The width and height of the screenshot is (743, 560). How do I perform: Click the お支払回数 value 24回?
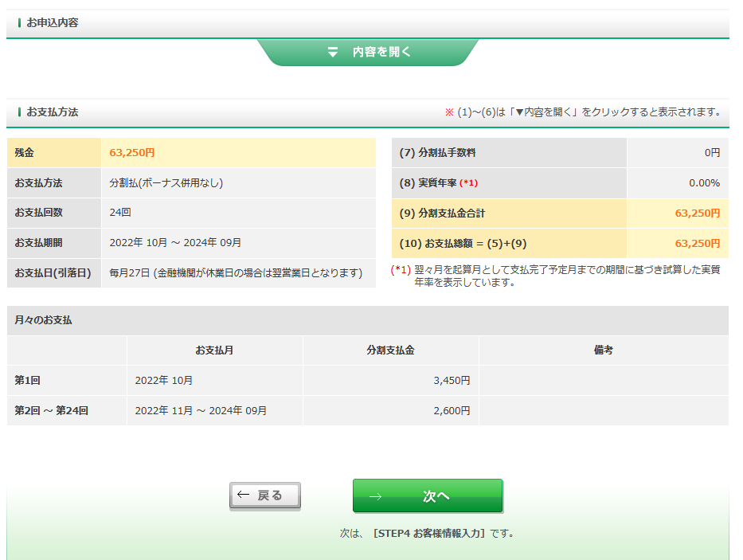120,213
